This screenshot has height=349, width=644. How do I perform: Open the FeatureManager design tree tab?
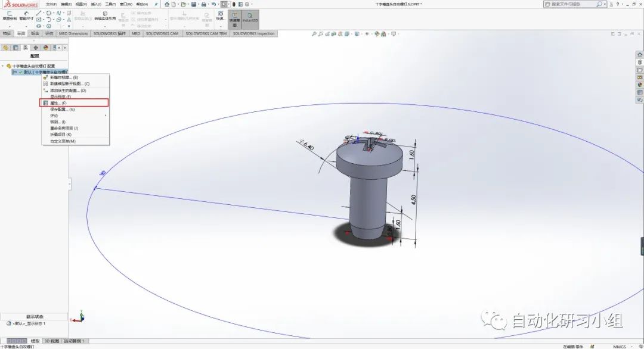[6, 48]
